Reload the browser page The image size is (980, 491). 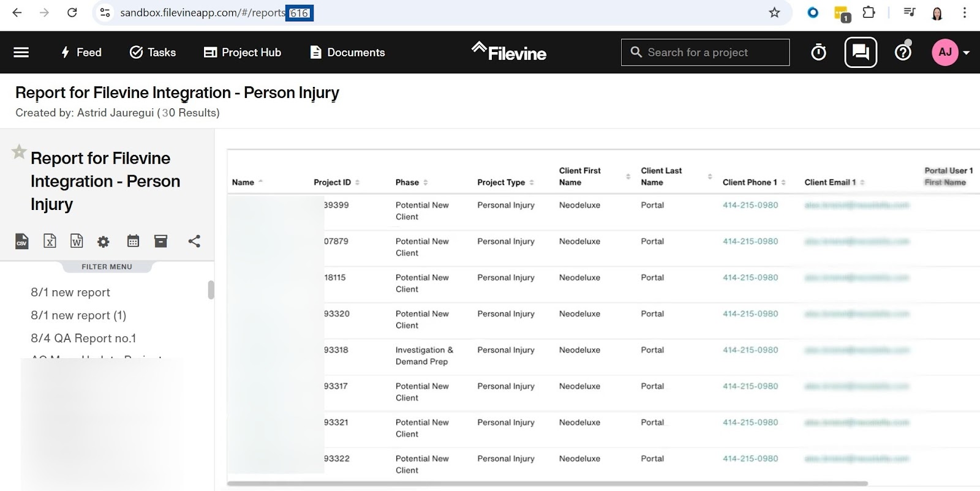[x=72, y=13]
